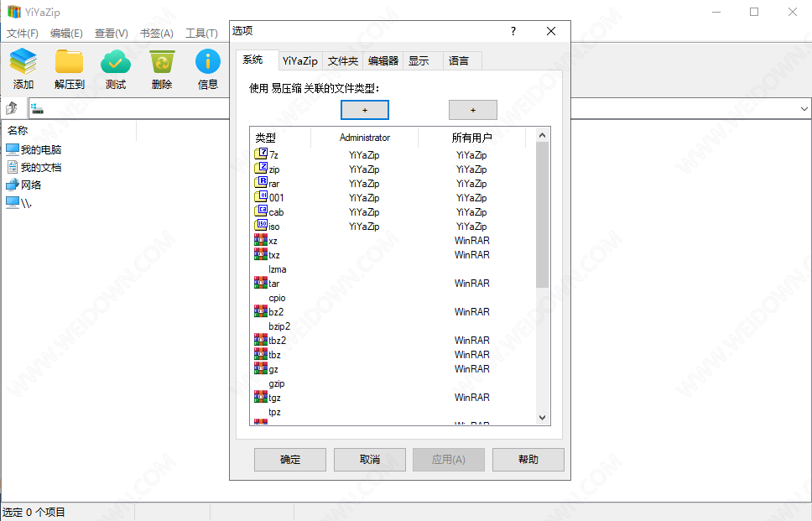Open the 查看(V) menu
812x521 pixels.
[112, 34]
